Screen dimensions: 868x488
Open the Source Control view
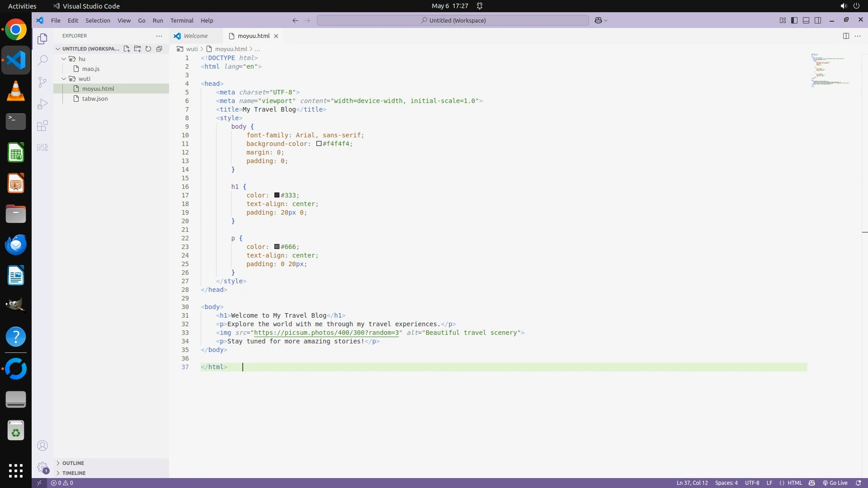click(42, 82)
